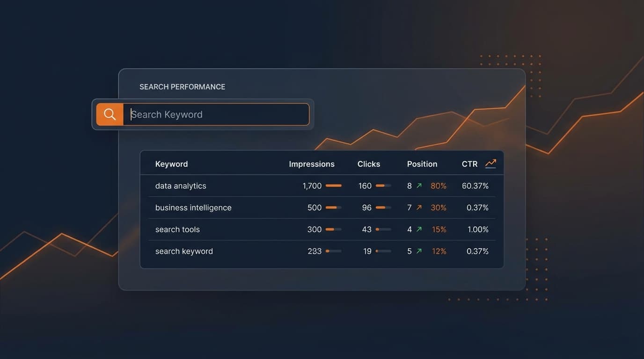The image size is (644, 359).
Task: Click the orange magnifier search icon
Action: pyautogui.click(x=110, y=114)
